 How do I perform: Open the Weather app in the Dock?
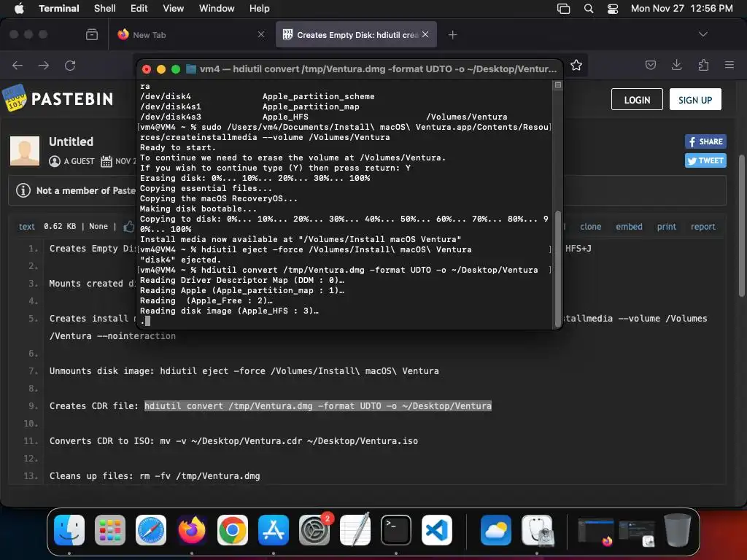496,529
